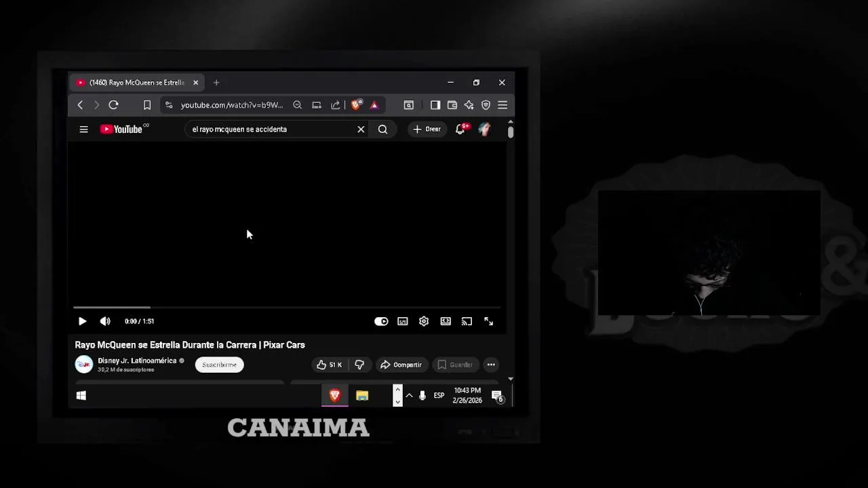
Task: Cast video to TV
Action: [x=467, y=321]
